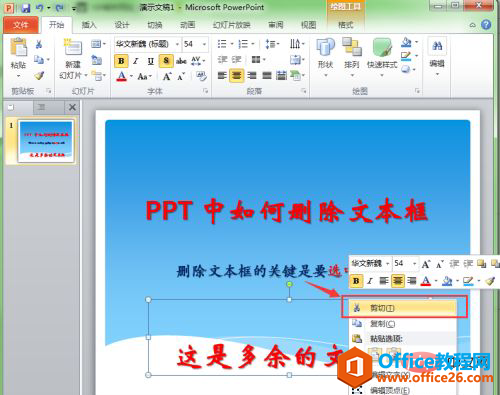The width and height of the screenshot is (500, 395).
Task: Click the Arrange (排列) icon
Action: click(x=352, y=47)
